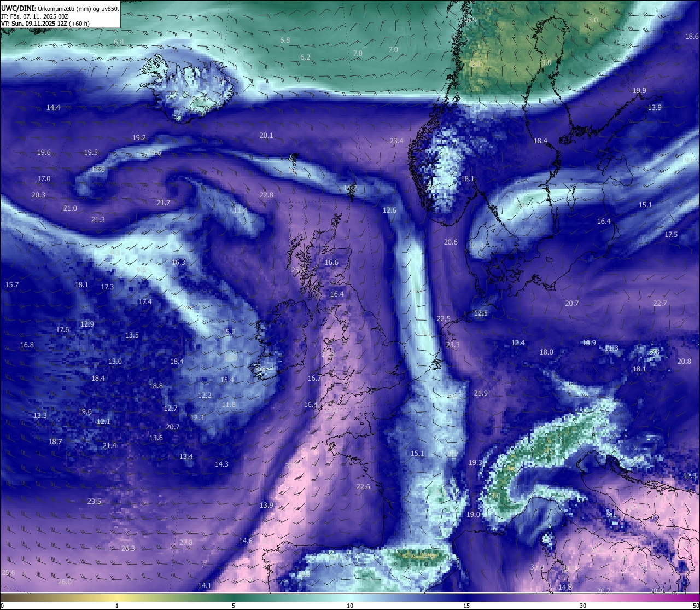The image size is (700, 610).
Task: Click the map value 17.5
Action: (x=671, y=235)
